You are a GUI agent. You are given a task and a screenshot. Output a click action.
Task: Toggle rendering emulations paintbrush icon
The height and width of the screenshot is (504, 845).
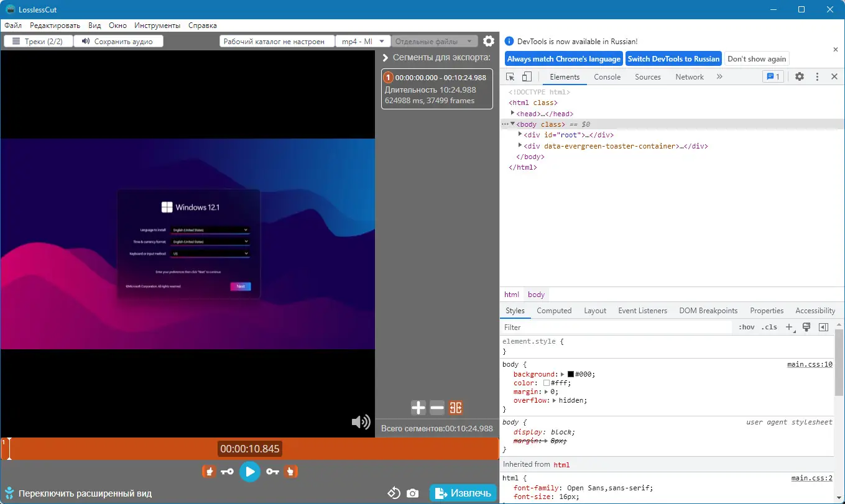coord(806,327)
